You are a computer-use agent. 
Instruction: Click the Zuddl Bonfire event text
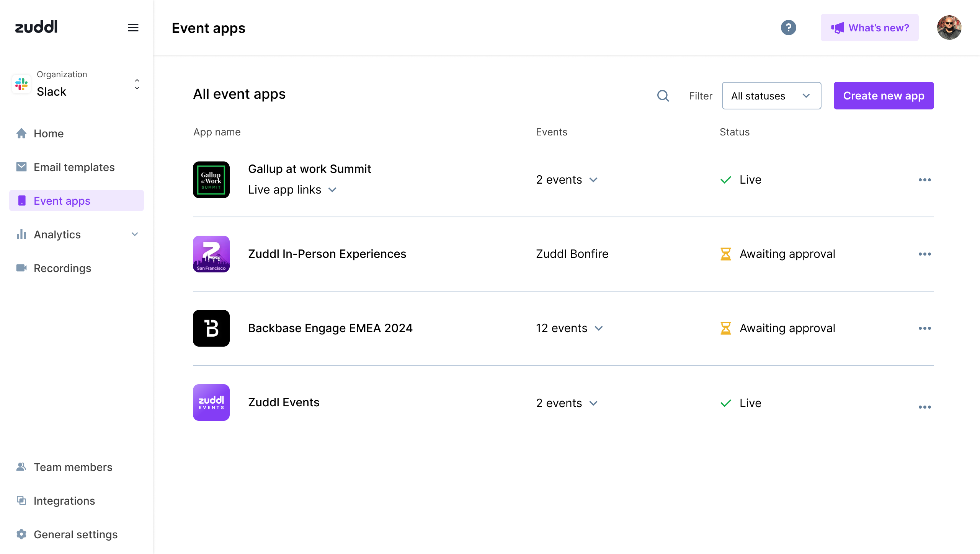[x=572, y=254]
